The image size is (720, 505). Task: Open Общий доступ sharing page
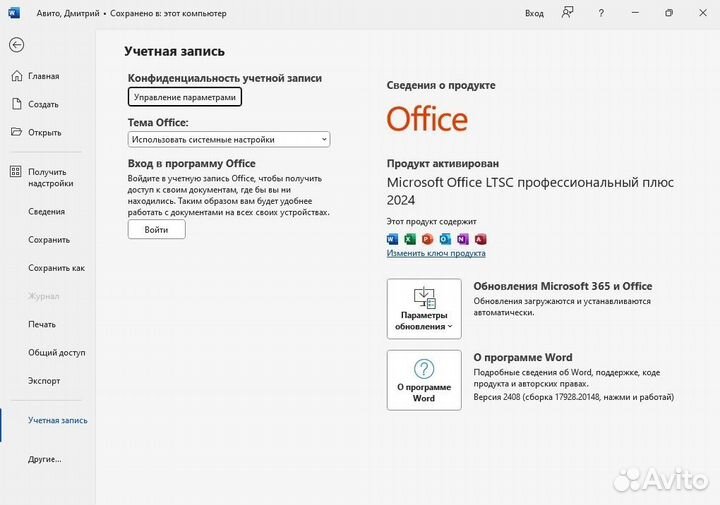pyautogui.click(x=57, y=353)
